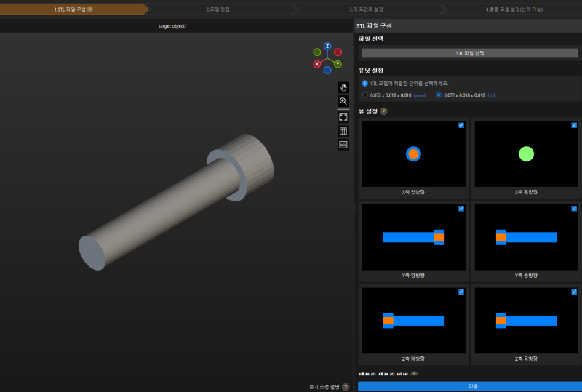
Task: Click the STL 파일 선택 button
Action: pyautogui.click(x=470, y=53)
